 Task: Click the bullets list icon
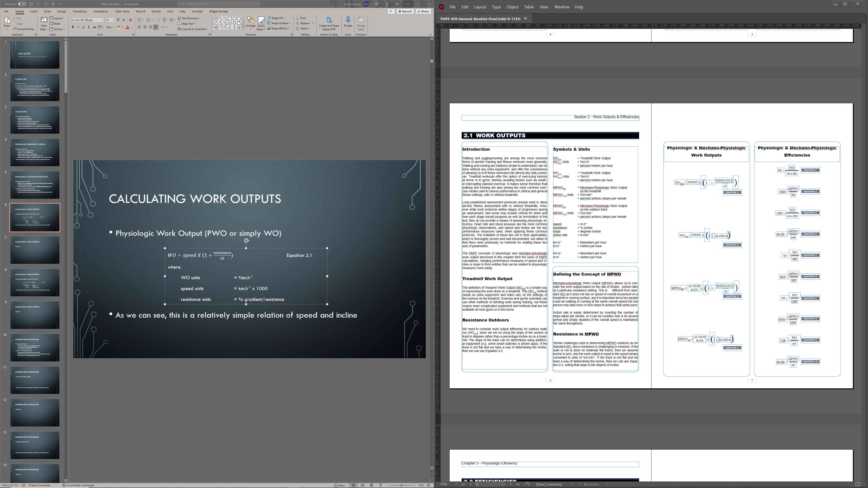pyautogui.click(x=139, y=20)
